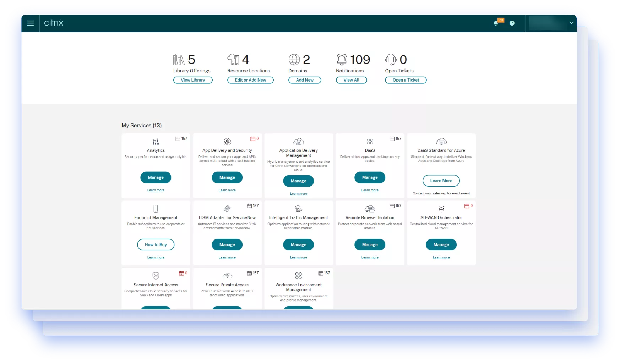Open Learn more link under Endpoint Management
Viewport: 620px width, 364px height.
(x=156, y=258)
